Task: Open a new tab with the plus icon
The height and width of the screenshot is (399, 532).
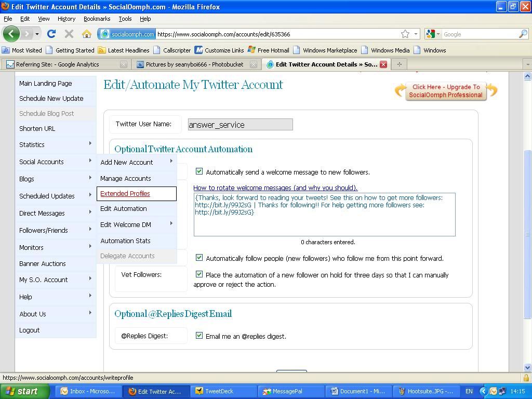Action: pyautogui.click(x=399, y=64)
